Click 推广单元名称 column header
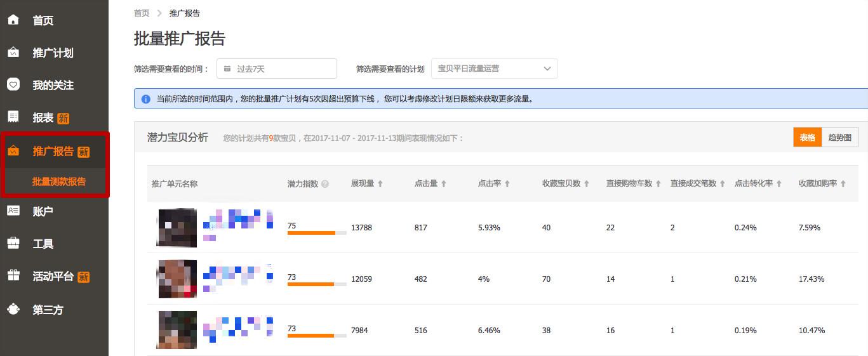This screenshot has height=356, width=868. point(175,183)
